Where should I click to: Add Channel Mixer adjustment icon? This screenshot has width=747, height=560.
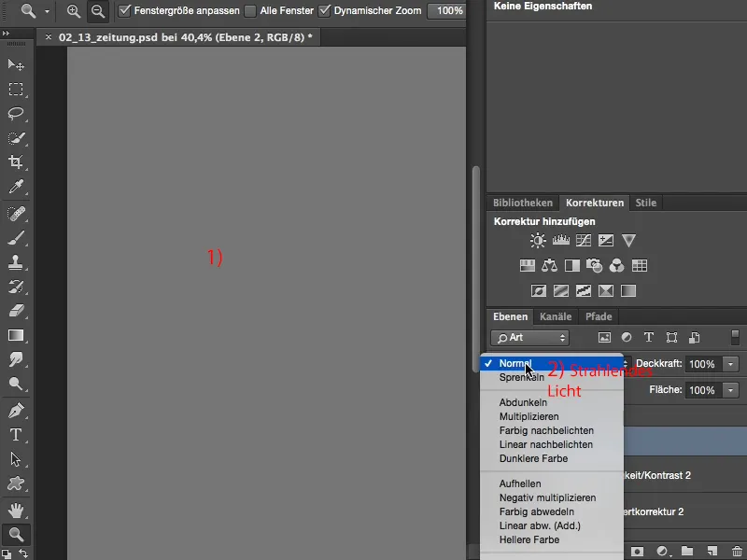tap(616, 265)
